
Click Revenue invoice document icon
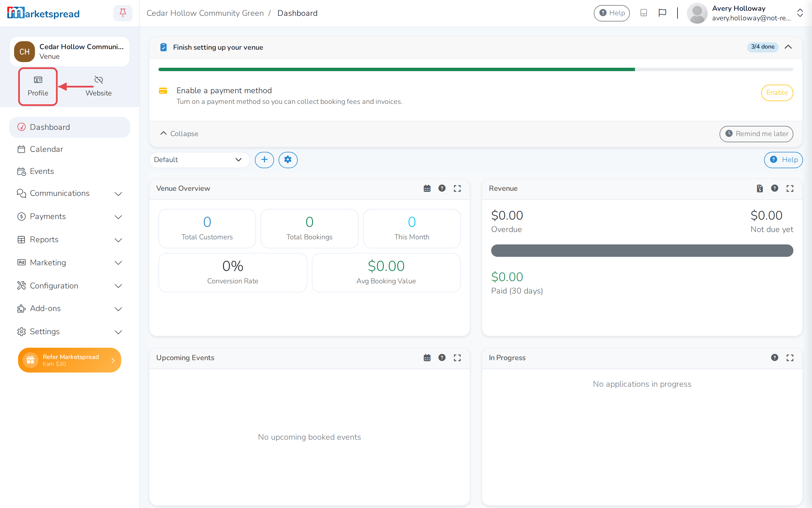pos(760,189)
